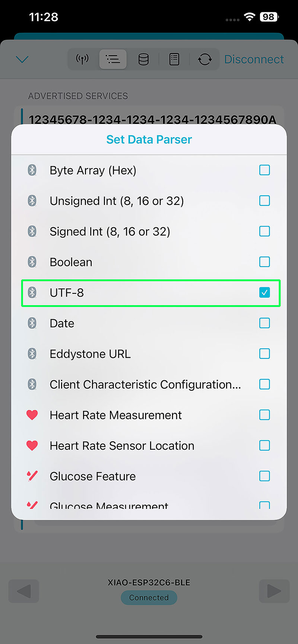Select the services list view icon
The width and height of the screenshot is (298, 644).
pyautogui.click(x=113, y=59)
